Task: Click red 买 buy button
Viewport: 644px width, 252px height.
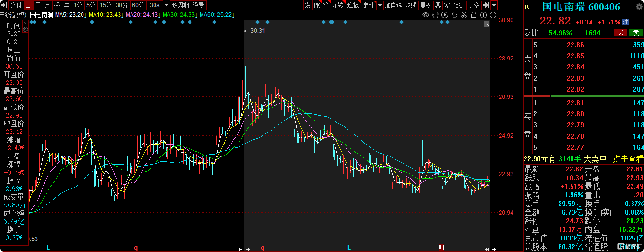Action: [620, 33]
